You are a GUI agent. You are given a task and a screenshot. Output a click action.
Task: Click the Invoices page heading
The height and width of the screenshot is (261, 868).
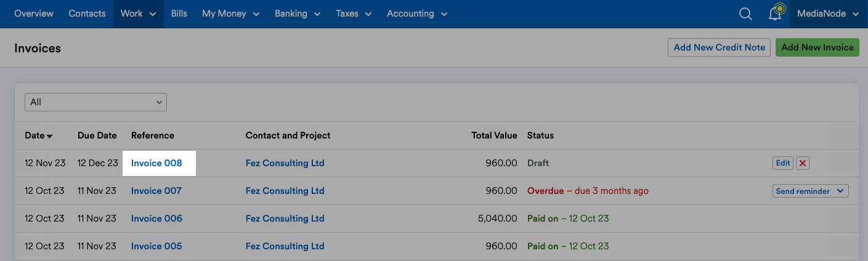[38, 48]
